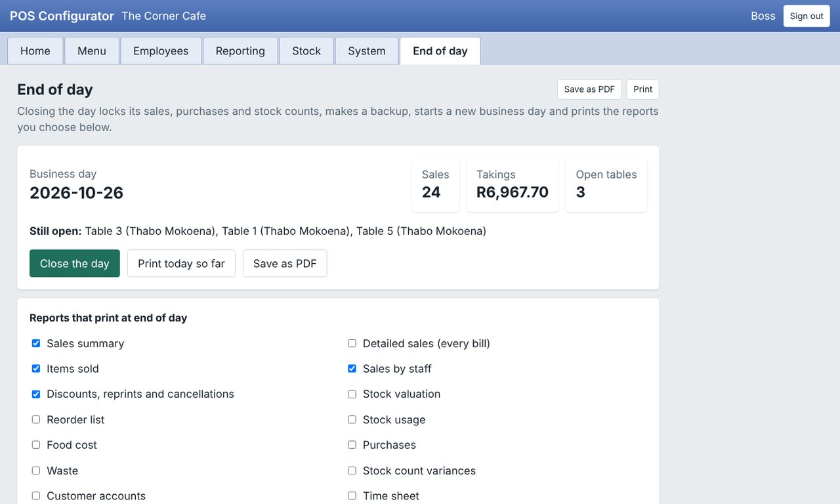Select the Stock tab
Screen dimensions: 840x504
[x=306, y=51]
